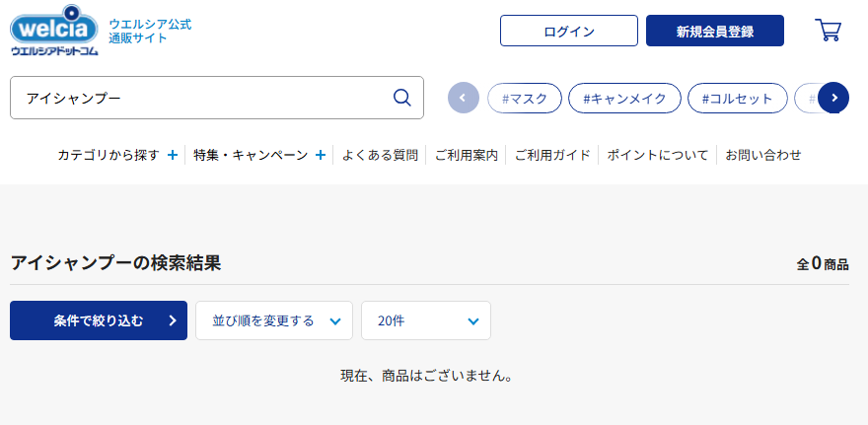Click the ログイン button
This screenshot has height=425, width=868.
(569, 31)
